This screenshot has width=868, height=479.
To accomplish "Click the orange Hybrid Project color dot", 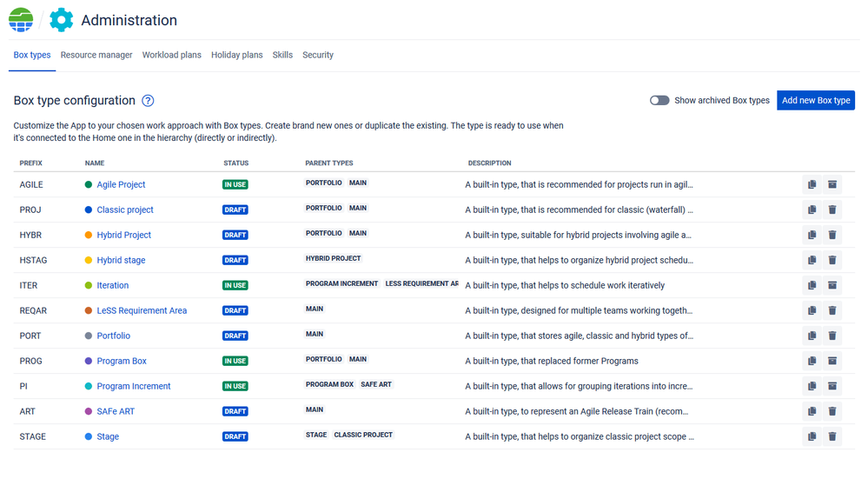I will coord(88,235).
